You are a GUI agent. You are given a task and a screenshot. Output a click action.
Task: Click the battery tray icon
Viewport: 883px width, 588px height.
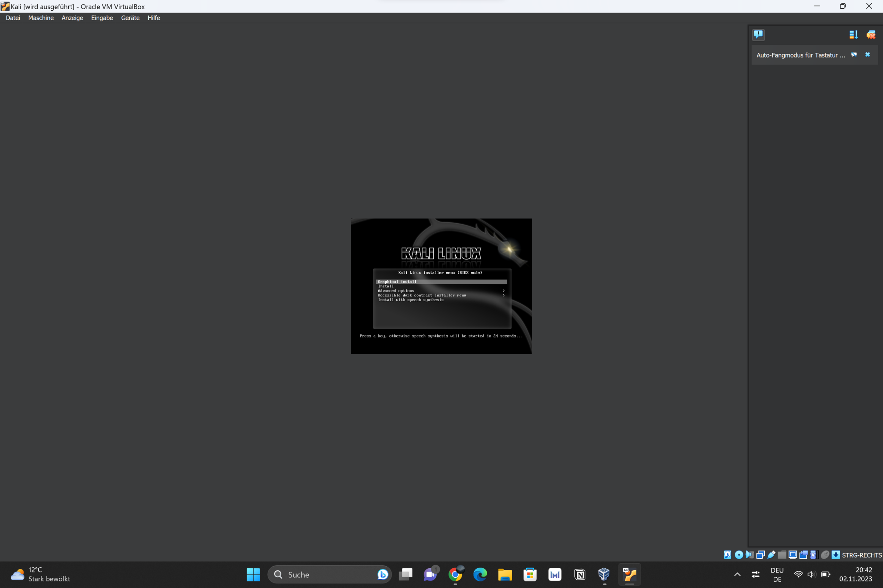(x=826, y=575)
